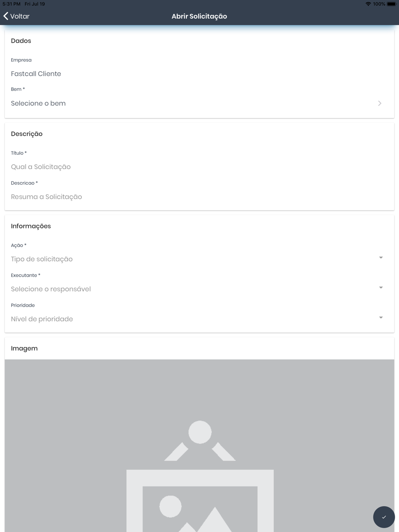Image resolution: width=399 pixels, height=532 pixels.
Task: Click the Descricao input field
Action: point(199,197)
